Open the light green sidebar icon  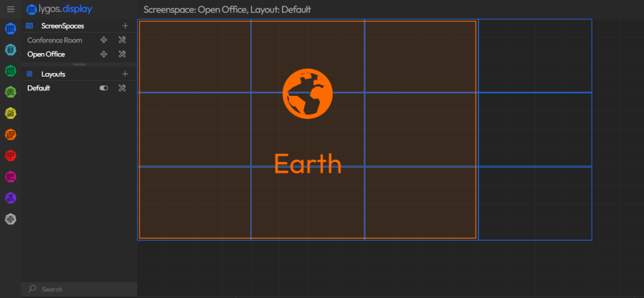pyautogui.click(x=11, y=92)
